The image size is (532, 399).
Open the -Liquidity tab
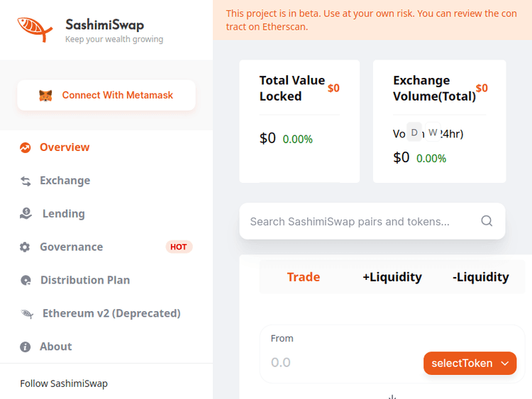(x=480, y=277)
